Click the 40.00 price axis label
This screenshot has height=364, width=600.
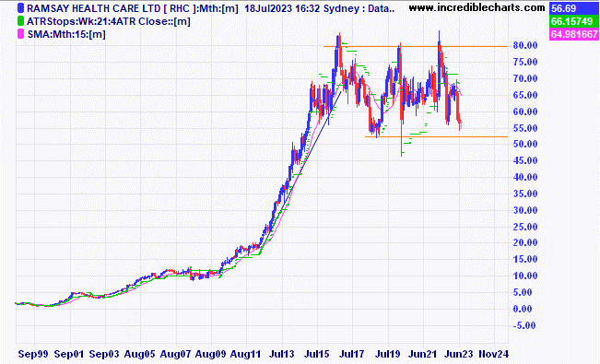[525, 177]
